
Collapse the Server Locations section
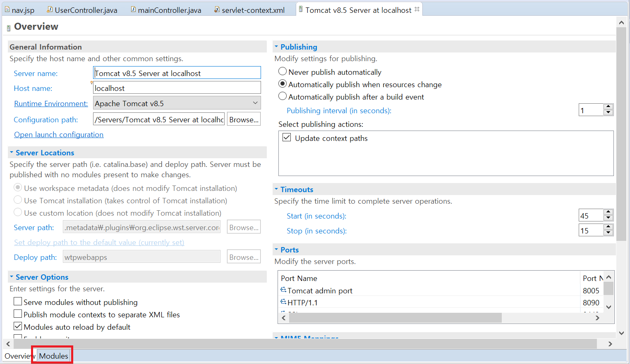12,152
